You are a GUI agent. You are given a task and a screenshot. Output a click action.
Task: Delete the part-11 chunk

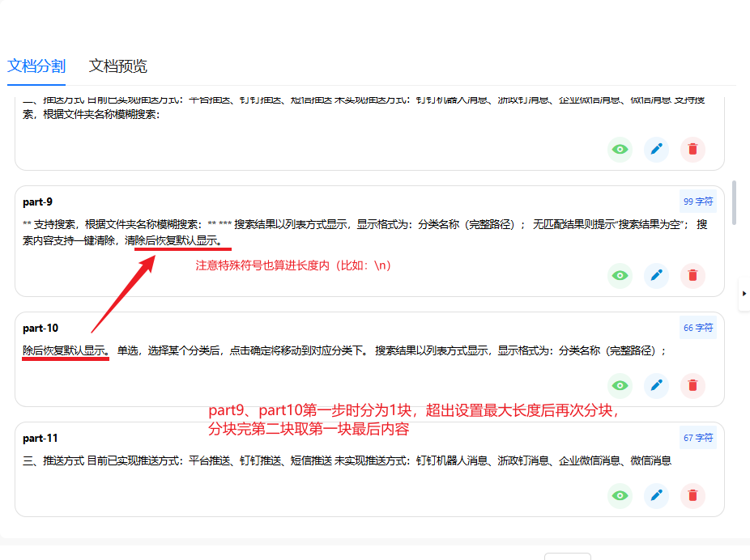click(692, 496)
